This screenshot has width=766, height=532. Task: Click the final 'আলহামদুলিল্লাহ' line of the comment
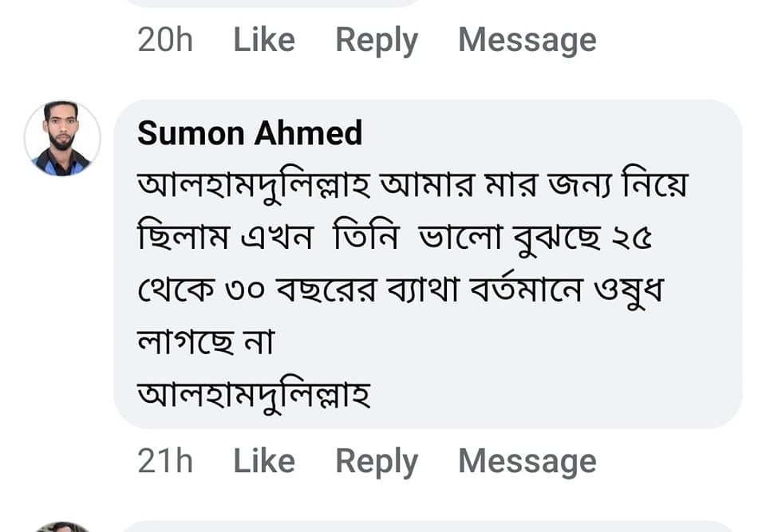click(254, 394)
